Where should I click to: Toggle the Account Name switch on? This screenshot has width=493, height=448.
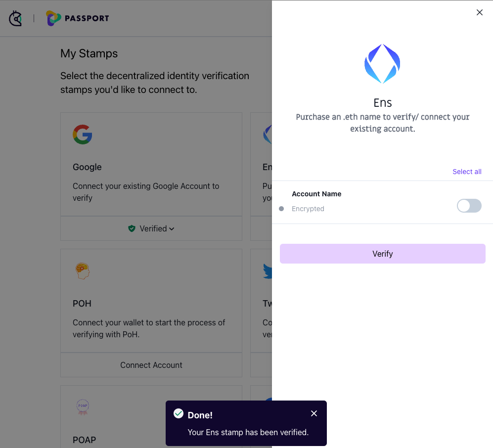pos(469,206)
